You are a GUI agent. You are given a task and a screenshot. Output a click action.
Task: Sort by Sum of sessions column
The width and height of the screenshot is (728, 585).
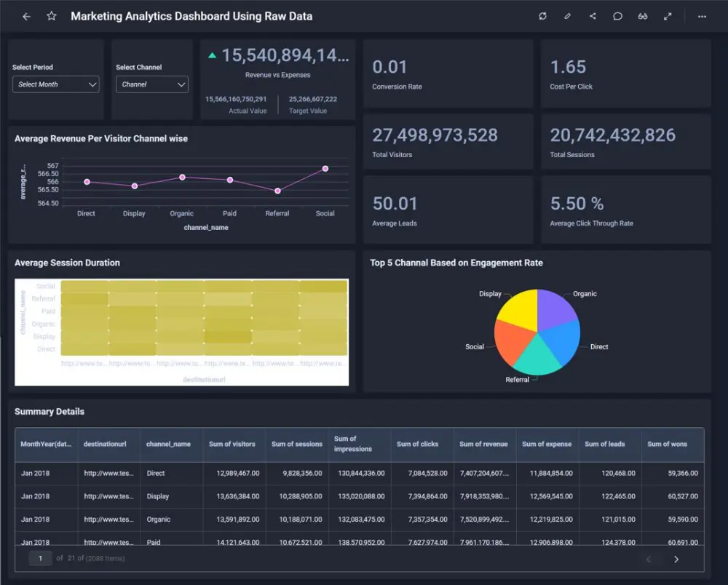tap(297, 444)
